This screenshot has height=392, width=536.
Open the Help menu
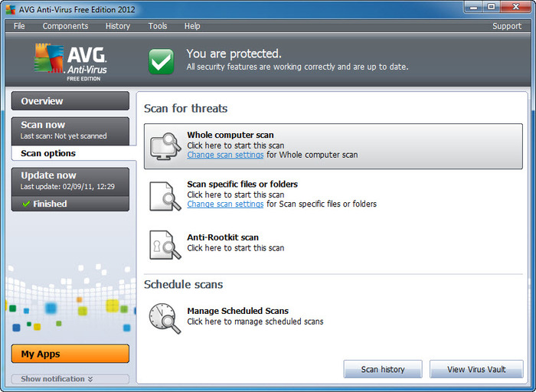point(192,26)
